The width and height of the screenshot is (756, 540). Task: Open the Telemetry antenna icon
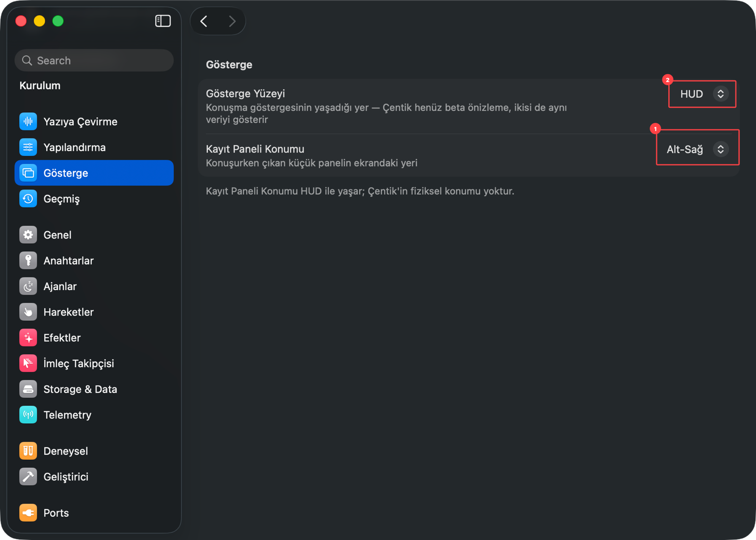click(x=28, y=415)
